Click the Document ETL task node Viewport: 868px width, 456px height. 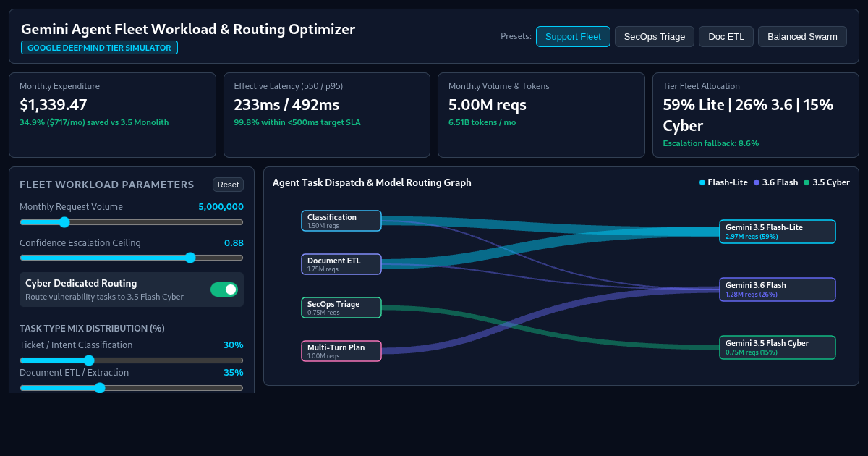[341, 264]
